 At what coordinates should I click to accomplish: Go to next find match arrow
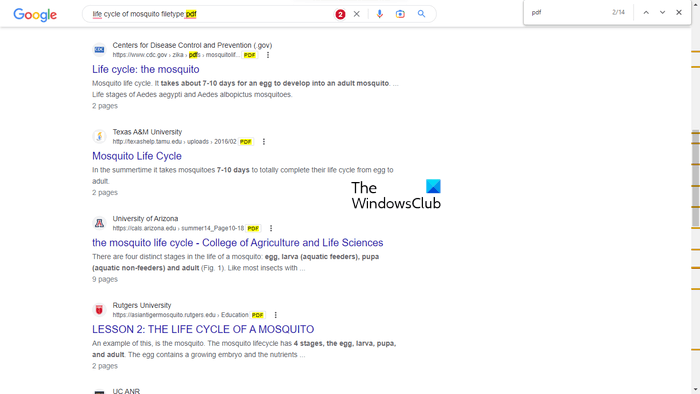pyautogui.click(x=662, y=12)
